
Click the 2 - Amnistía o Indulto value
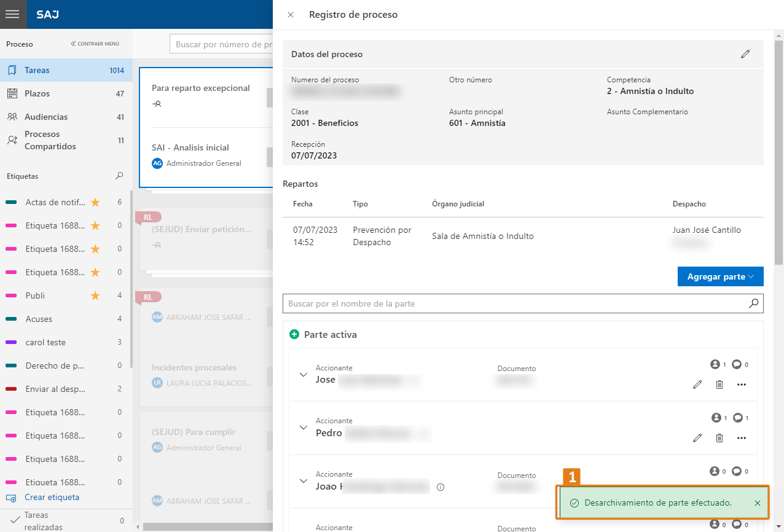650,91
